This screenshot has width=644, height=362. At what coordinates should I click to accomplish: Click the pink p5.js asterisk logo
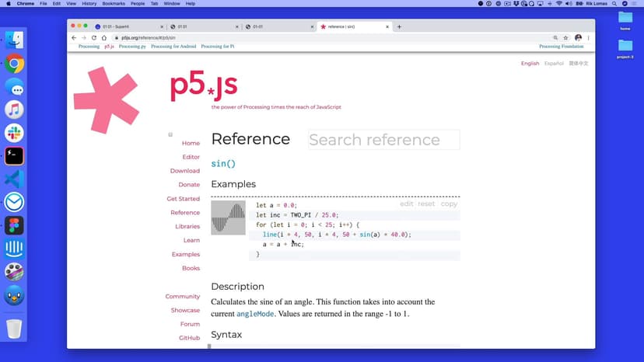pos(106,100)
